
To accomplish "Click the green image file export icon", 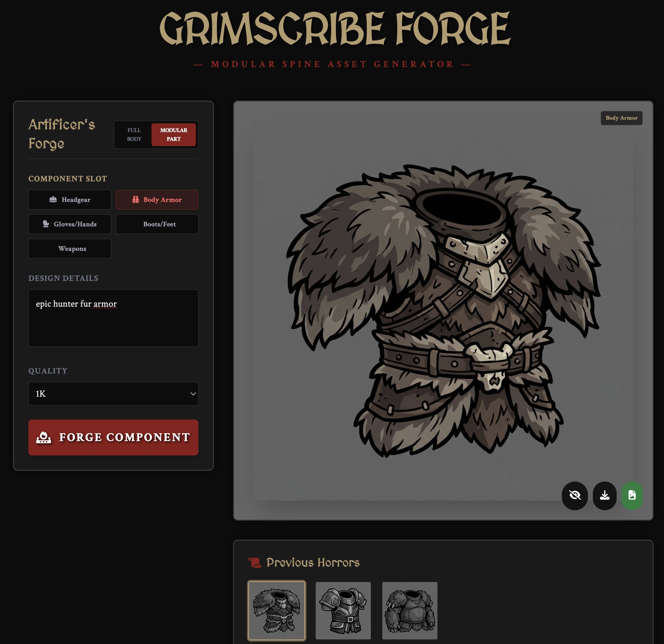I will pyautogui.click(x=632, y=495).
